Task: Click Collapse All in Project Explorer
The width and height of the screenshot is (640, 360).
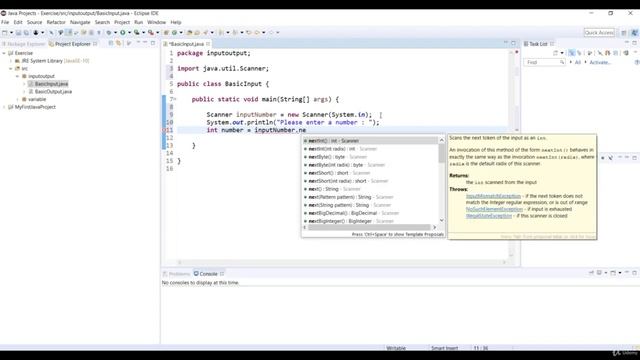Action: pyautogui.click(x=111, y=43)
